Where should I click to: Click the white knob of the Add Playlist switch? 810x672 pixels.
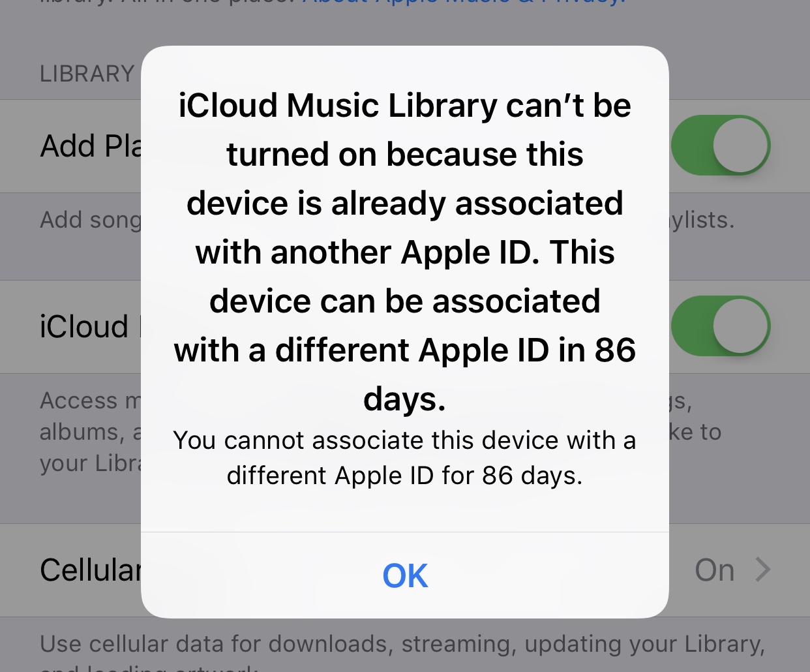pyautogui.click(x=740, y=145)
